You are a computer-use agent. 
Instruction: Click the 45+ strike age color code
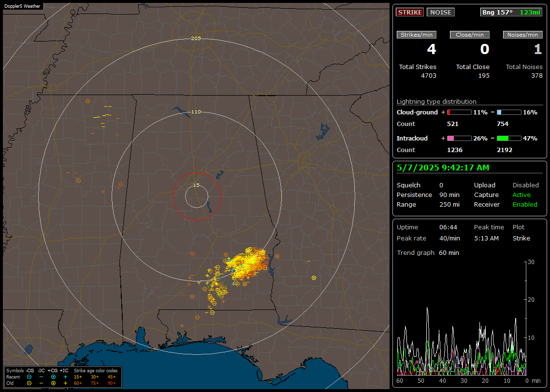click(112, 377)
